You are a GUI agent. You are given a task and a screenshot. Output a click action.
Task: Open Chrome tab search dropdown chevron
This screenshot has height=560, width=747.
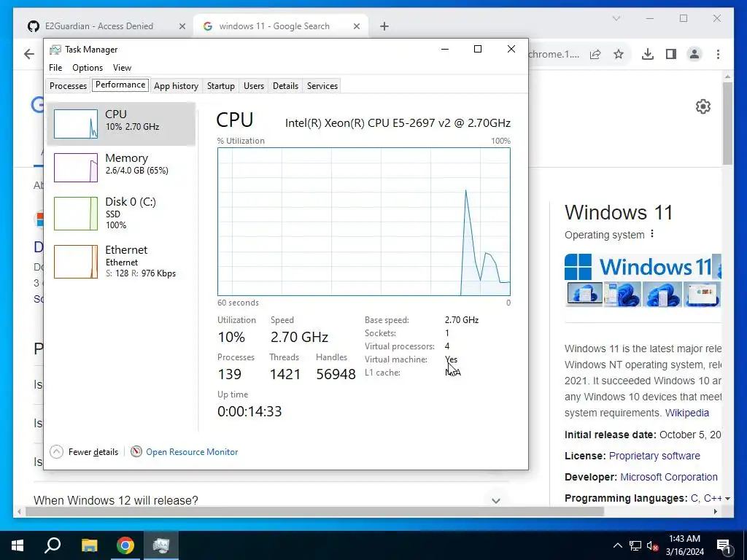pos(616,18)
